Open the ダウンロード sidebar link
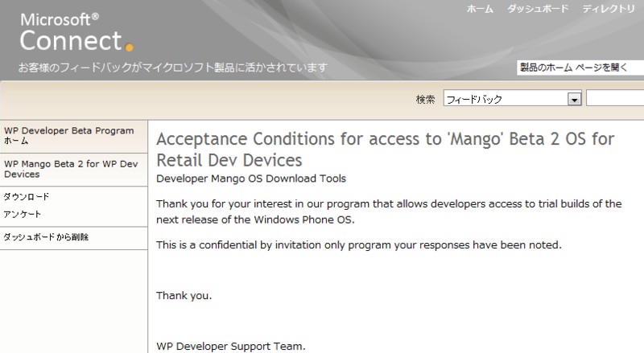The height and width of the screenshot is (353, 644). pos(27,197)
